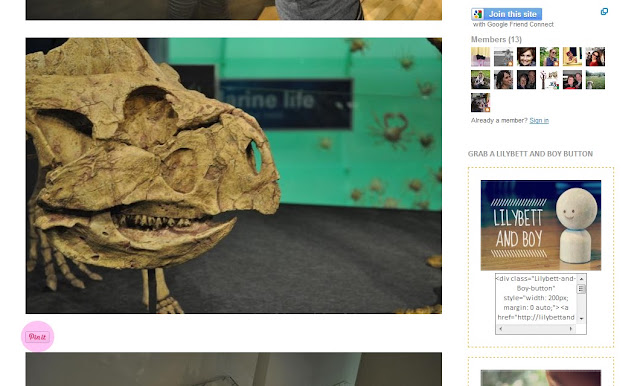This screenshot has height=386, width=640.
Task: Open the lone member avatar on the last row
Action: (x=480, y=102)
